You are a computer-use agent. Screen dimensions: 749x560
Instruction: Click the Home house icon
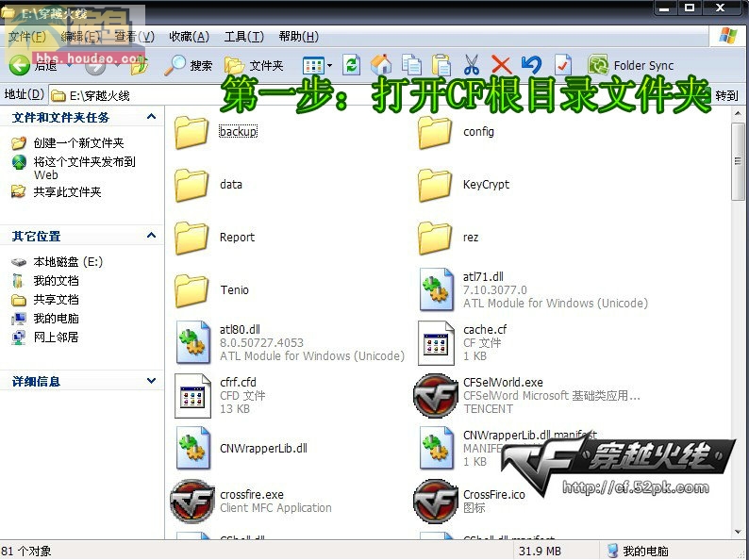tap(381, 64)
